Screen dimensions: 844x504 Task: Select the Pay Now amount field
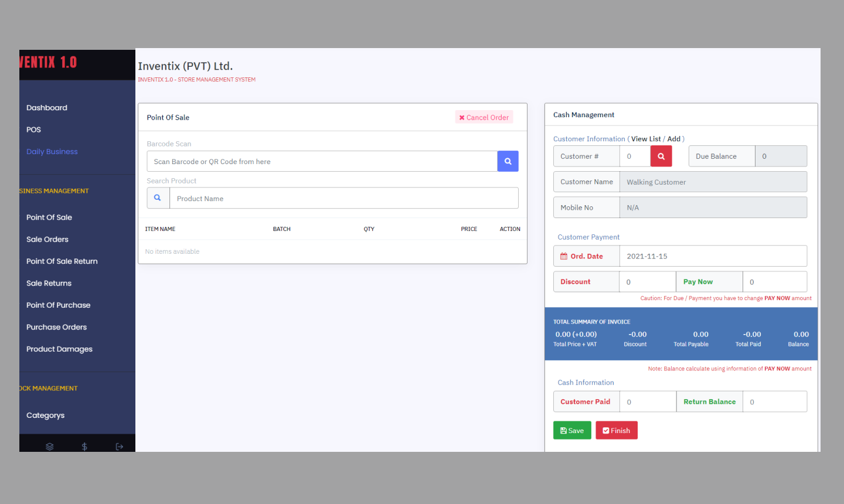(774, 282)
